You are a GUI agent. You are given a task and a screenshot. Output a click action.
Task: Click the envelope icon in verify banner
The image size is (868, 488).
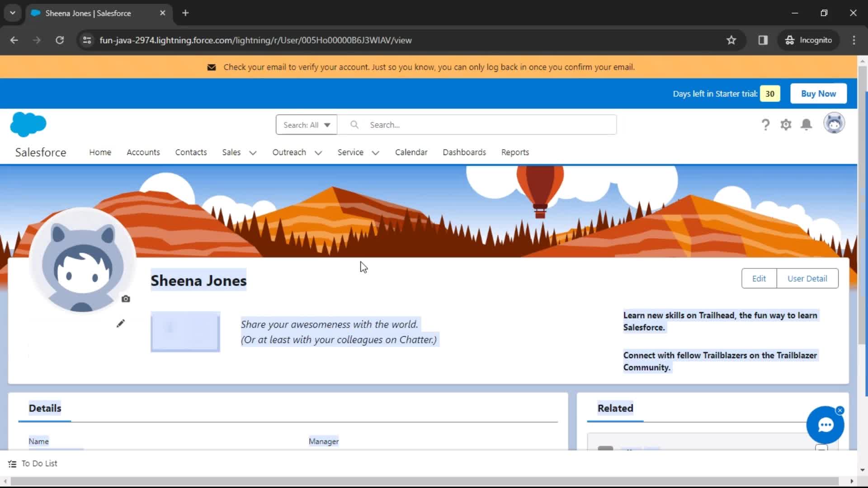211,67
